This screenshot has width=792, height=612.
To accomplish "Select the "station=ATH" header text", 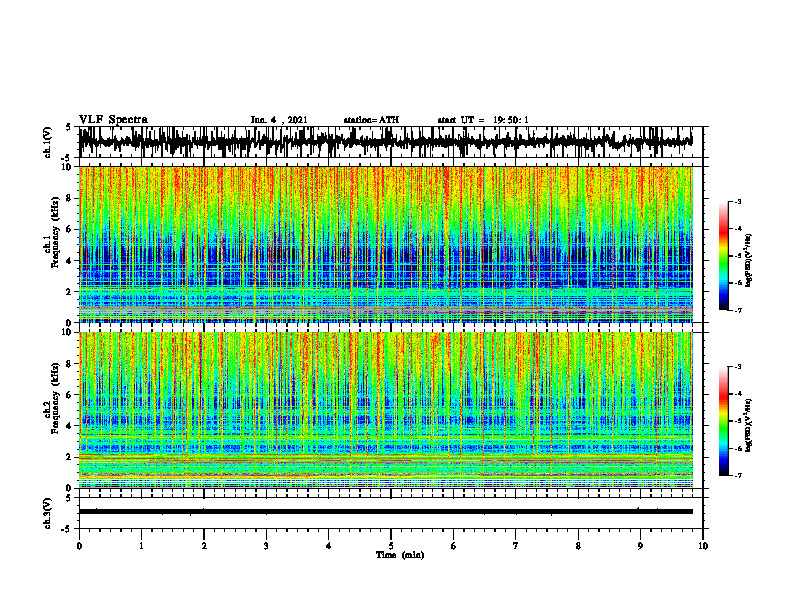I will tap(371, 120).
